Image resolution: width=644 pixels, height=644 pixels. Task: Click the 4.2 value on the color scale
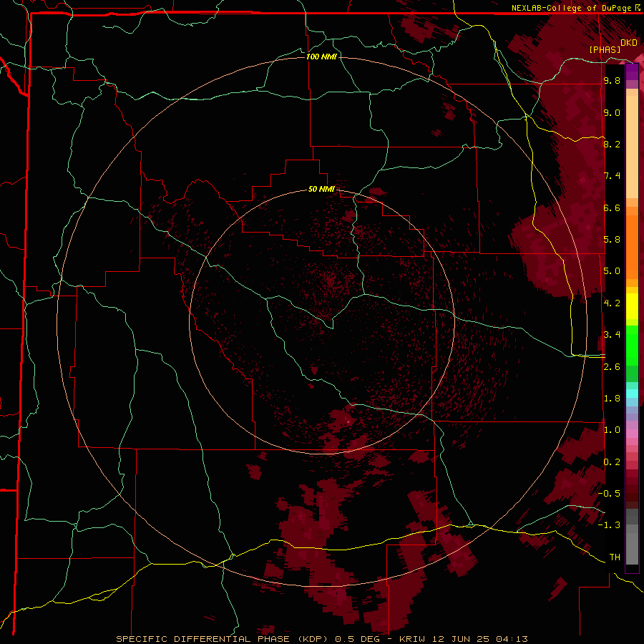612,303
